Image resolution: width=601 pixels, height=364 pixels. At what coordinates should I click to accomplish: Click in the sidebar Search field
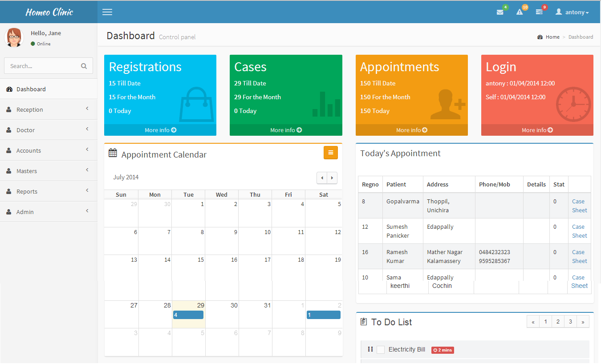click(x=42, y=66)
